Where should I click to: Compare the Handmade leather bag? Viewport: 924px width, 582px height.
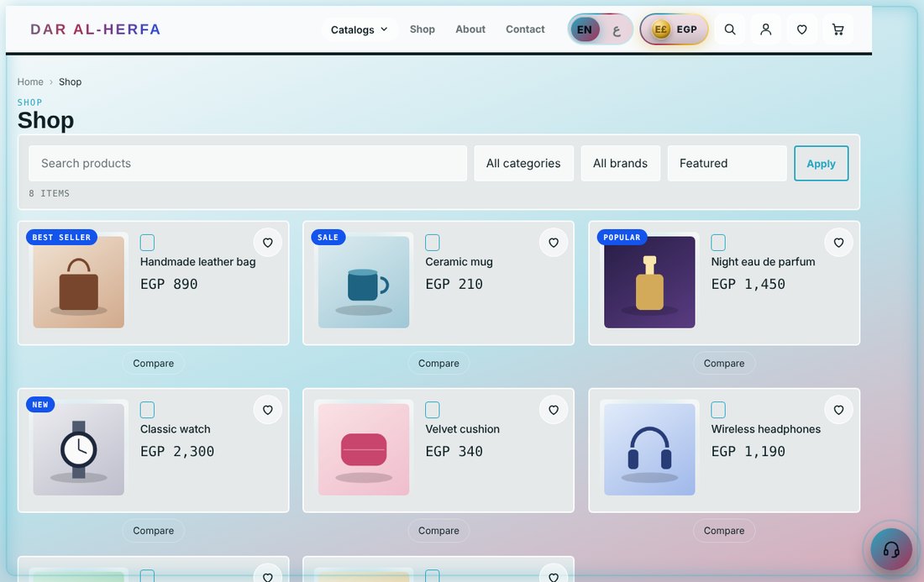(x=153, y=364)
